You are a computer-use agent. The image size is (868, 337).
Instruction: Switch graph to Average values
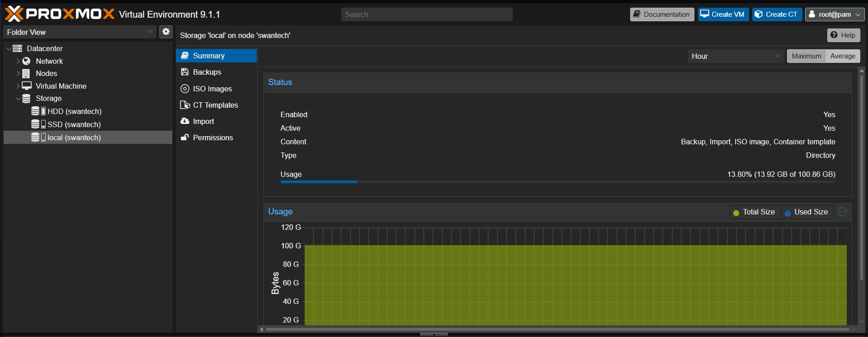pos(843,56)
